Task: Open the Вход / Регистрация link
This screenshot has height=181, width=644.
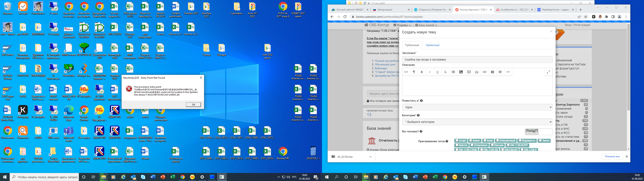Action: pos(577,25)
